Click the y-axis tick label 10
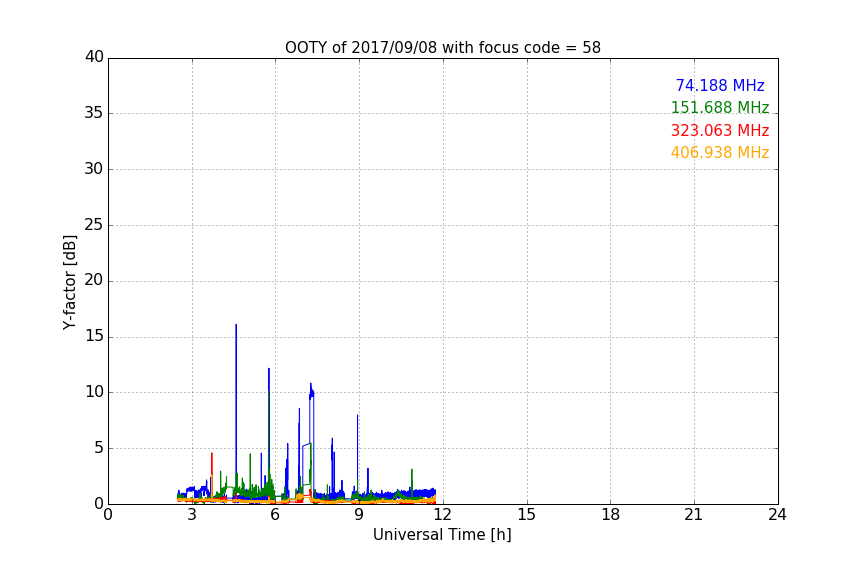 (x=94, y=392)
